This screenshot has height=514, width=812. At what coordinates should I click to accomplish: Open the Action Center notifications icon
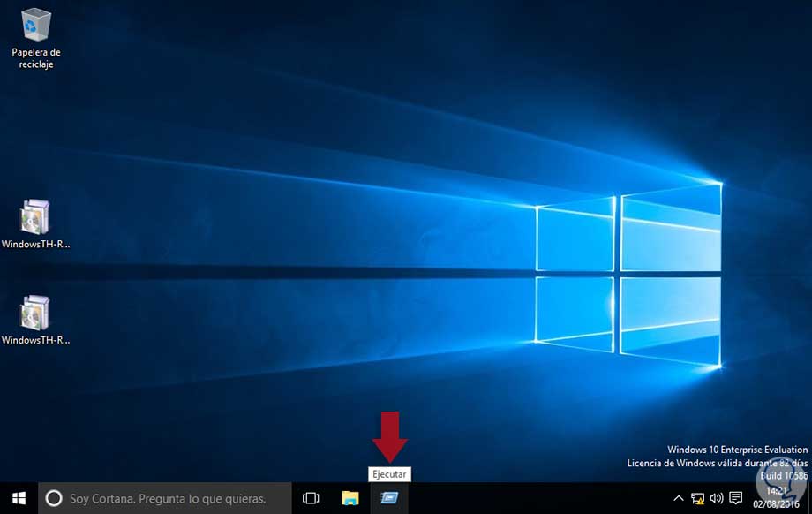pyautogui.click(x=735, y=498)
